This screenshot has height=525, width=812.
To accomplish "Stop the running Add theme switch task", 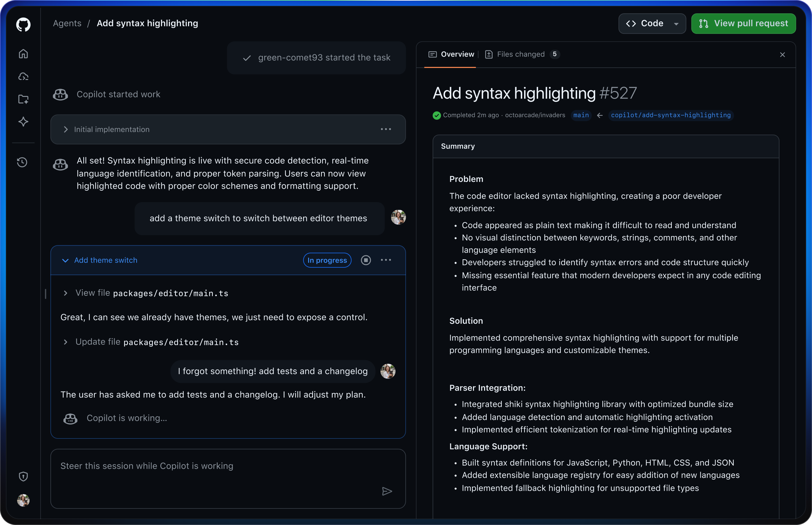I will pyautogui.click(x=366, y=260).
